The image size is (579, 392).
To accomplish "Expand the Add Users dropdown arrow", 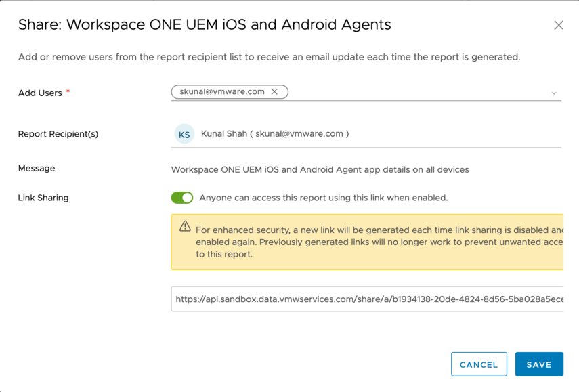I will tap(554, 93).
